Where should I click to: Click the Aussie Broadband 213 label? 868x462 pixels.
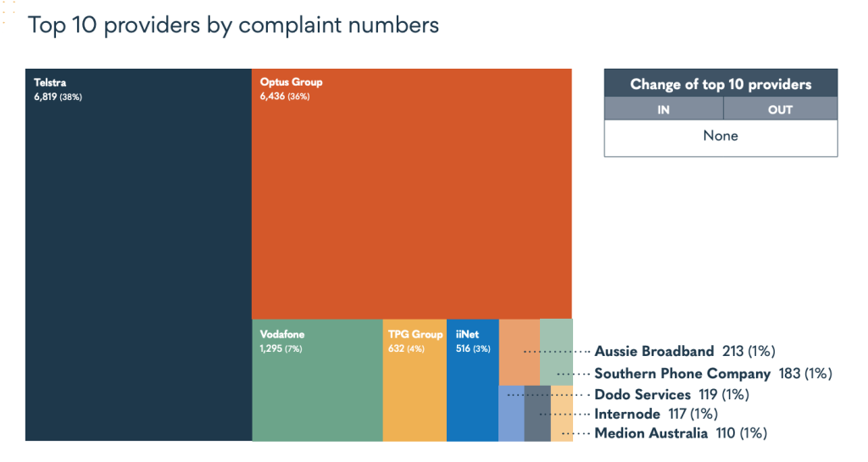coord(685,351)
